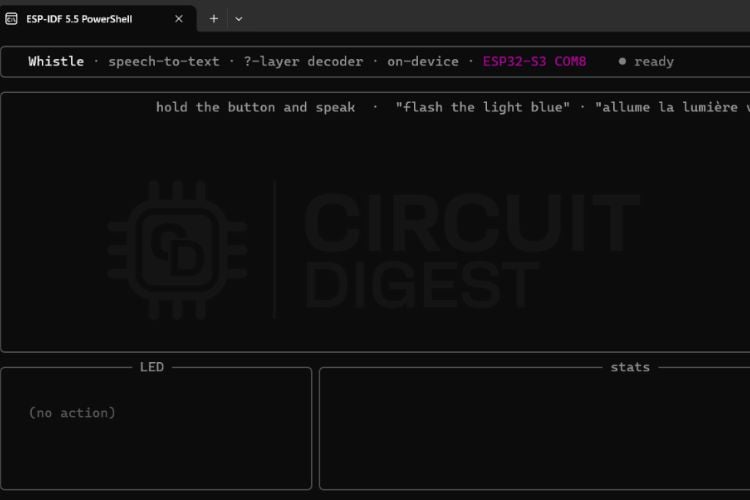Click the terminal icon on the tab
The width and height of the screenshot is (750, 500).
click(11, 19)
